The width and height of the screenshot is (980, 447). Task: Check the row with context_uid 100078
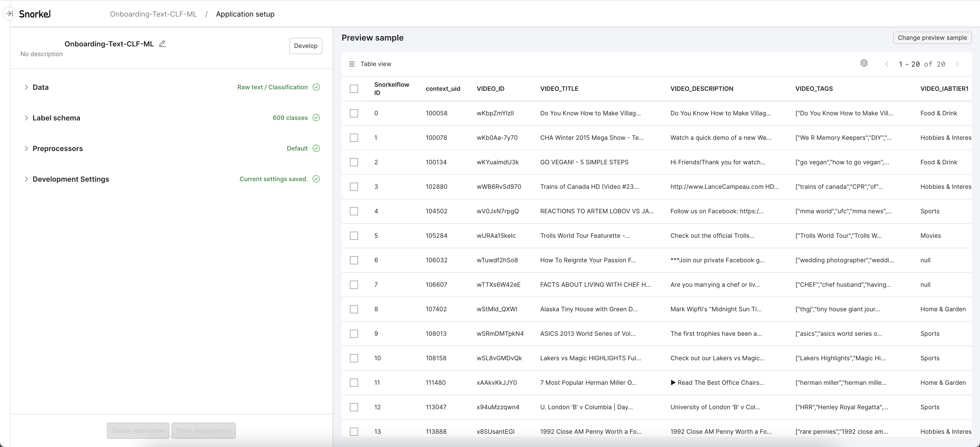(x=354, y=138)
